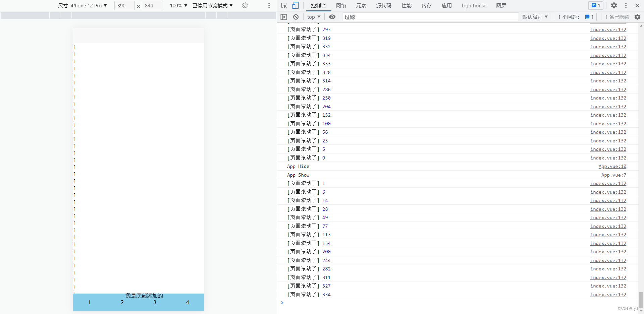Open index.vue:132 link for log 244

(608, 260)
